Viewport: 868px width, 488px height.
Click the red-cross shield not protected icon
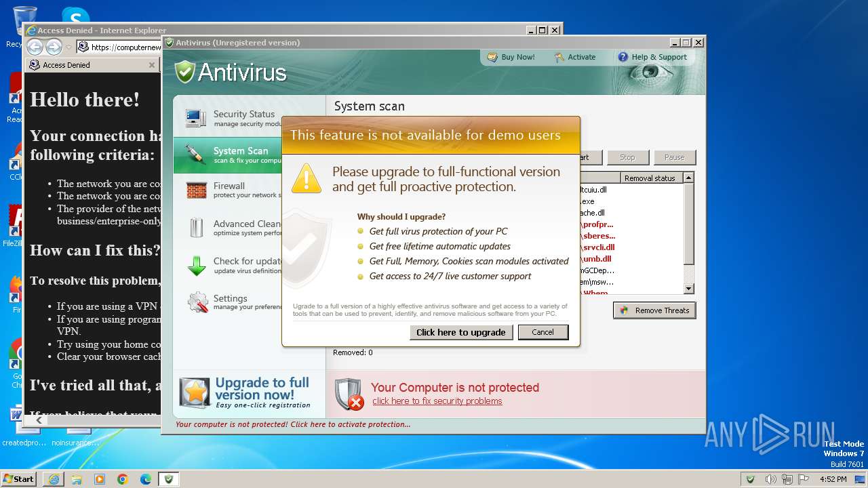tap(349, 394)
